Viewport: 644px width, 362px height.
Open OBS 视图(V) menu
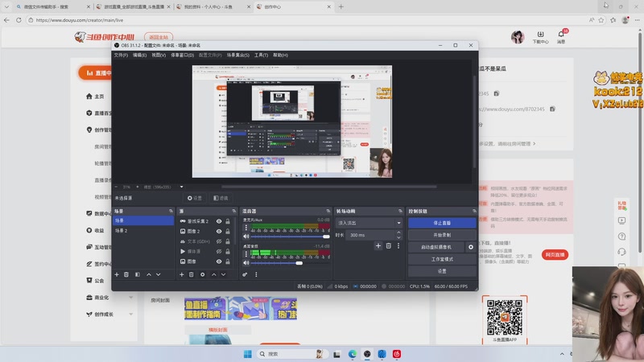click(159, 55)
